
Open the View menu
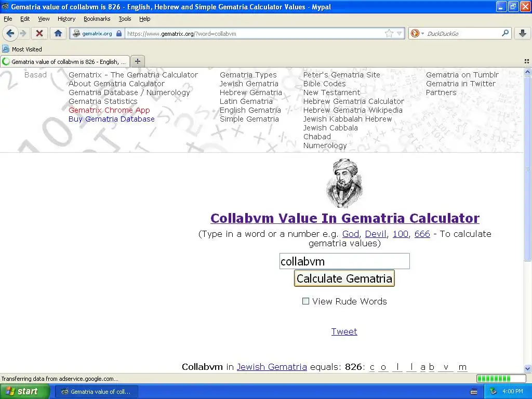[44, 19]
